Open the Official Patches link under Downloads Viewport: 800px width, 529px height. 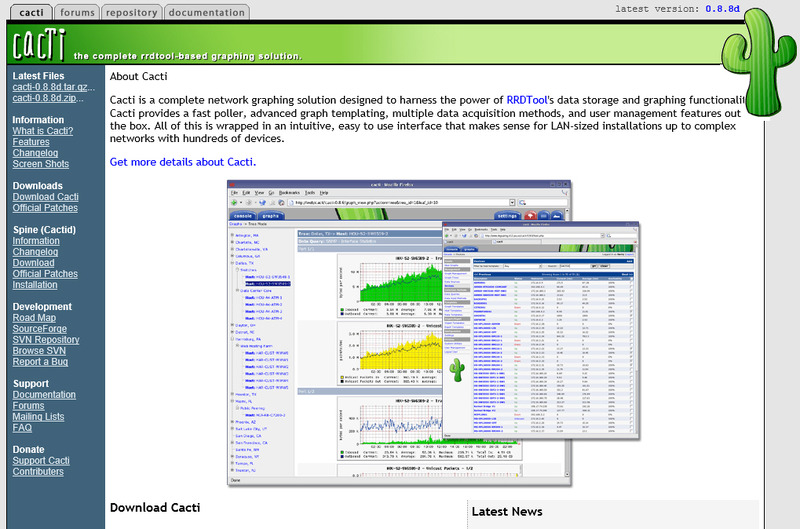pos(45,208)
